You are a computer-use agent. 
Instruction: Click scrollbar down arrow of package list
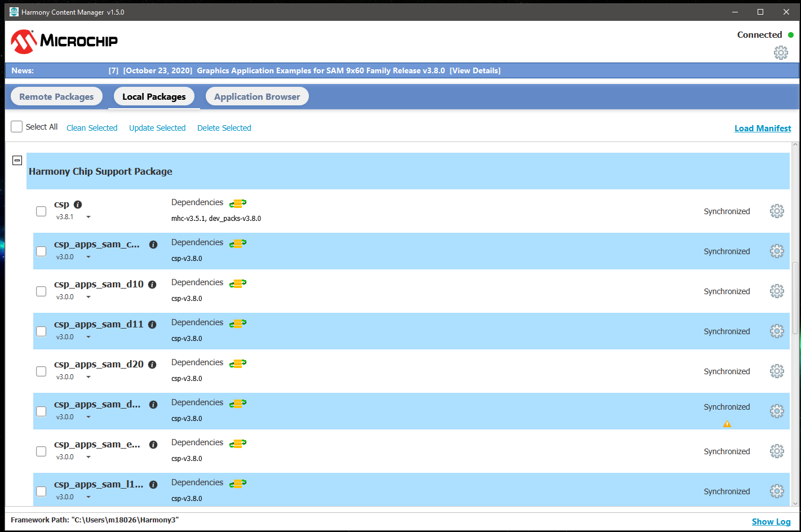795,503
